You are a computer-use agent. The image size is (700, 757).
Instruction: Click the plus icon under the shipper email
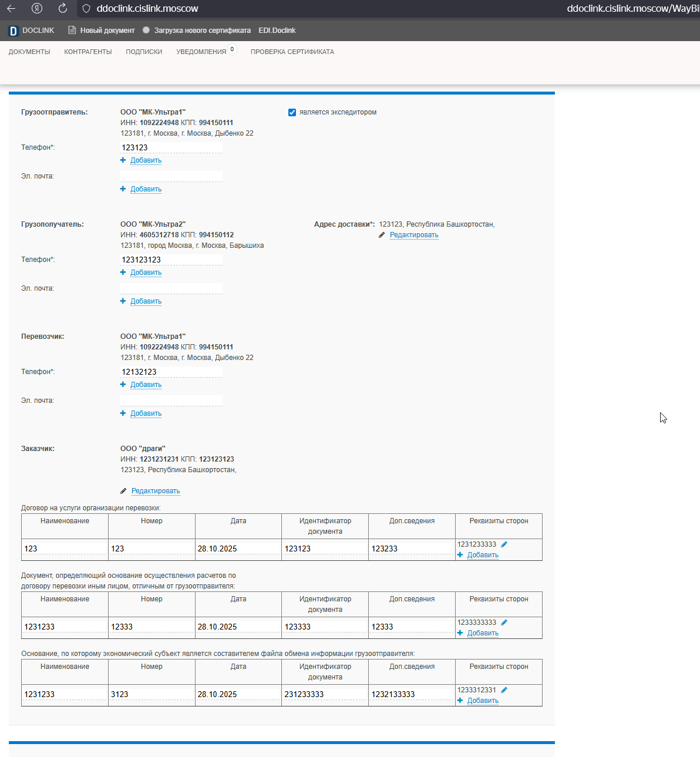pos(123,189)
